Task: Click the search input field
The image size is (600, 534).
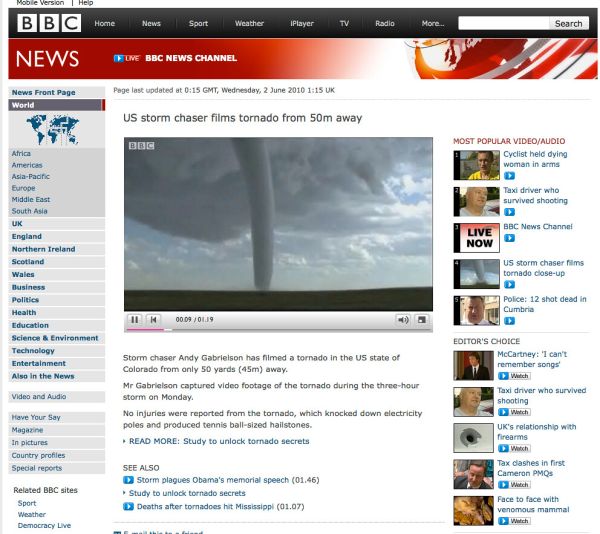Action: pyautogui.click(x=504, y=23)
